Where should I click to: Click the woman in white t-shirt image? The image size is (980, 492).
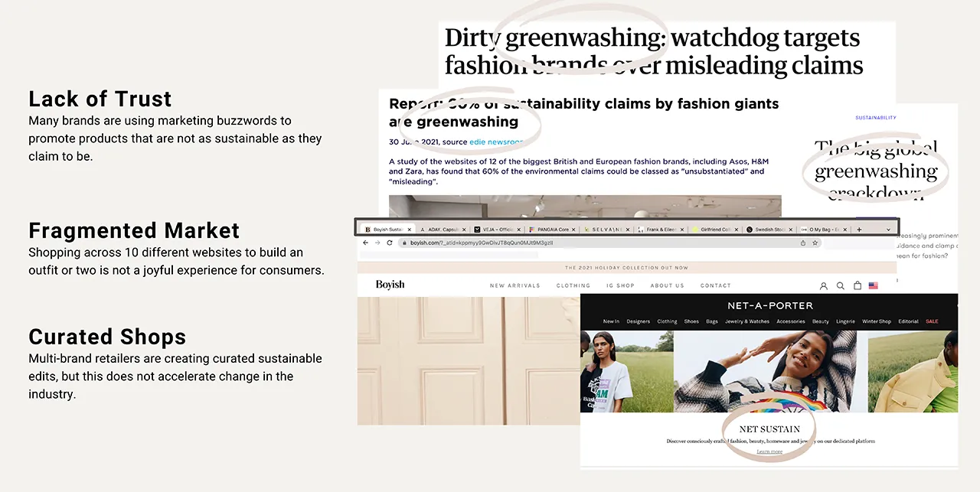click(626, 373)
